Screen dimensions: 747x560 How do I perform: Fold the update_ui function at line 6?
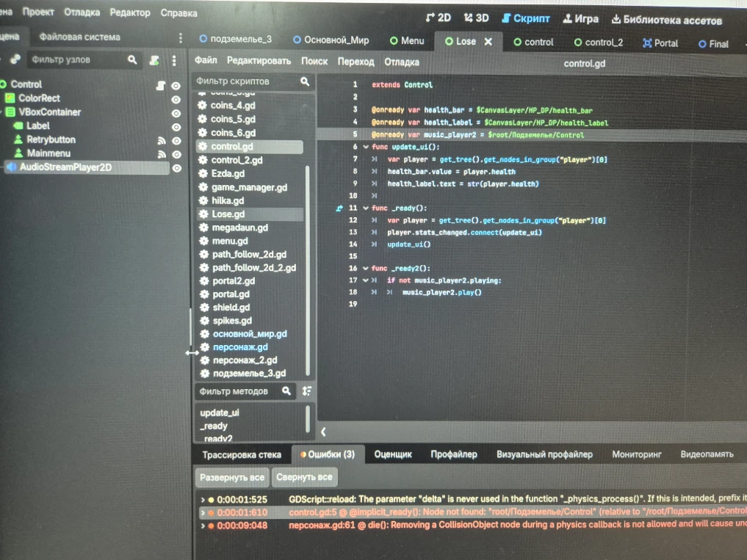[x=366, y=147]
